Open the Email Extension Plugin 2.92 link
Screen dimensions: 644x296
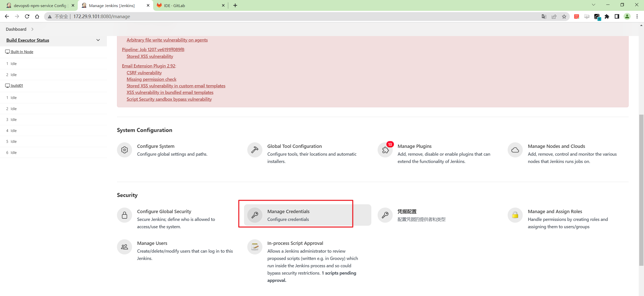point(148,66)
